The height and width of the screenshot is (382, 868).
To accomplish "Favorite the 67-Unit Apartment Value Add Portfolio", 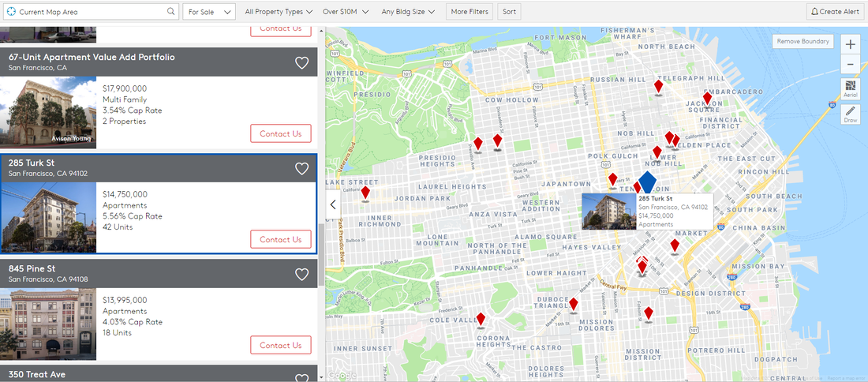I will [x=301, y=63].
